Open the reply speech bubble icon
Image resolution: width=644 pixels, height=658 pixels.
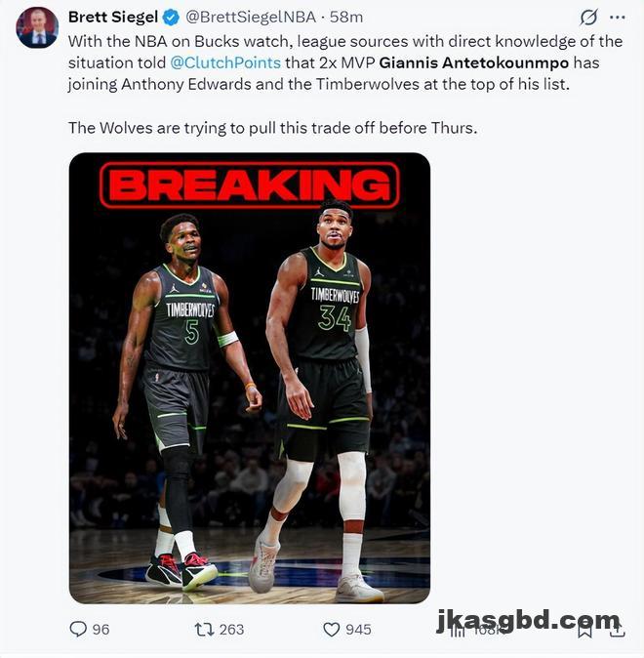pyautogui.click(x=78, y=629)
